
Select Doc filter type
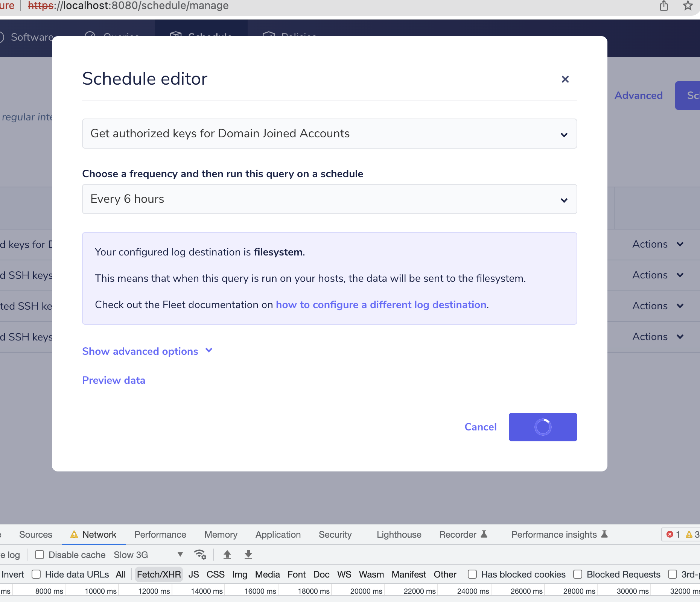[321, 575]
